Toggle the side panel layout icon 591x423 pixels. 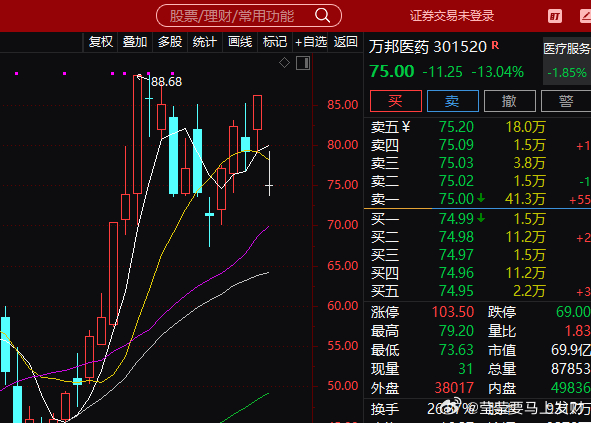click(303, 63)
